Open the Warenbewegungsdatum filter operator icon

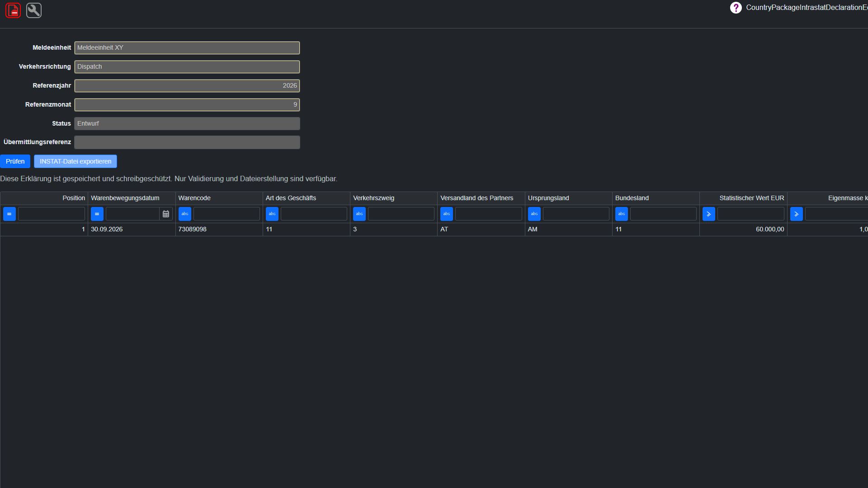point(97,214)
